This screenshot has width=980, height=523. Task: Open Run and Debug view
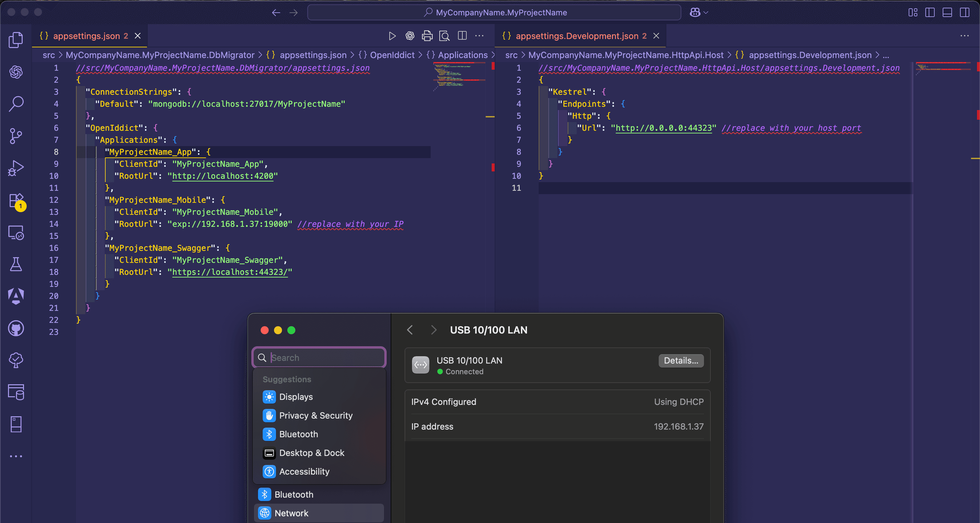(16, 168)
